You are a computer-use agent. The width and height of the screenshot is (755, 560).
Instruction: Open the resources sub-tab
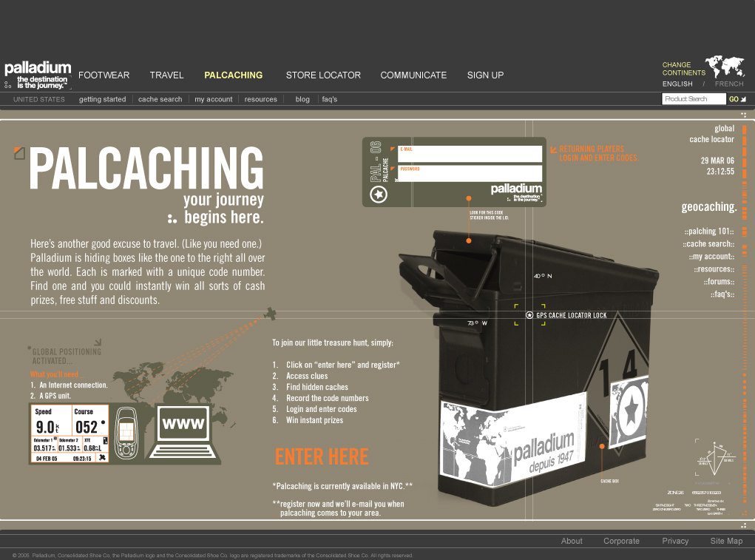[260, 99]
